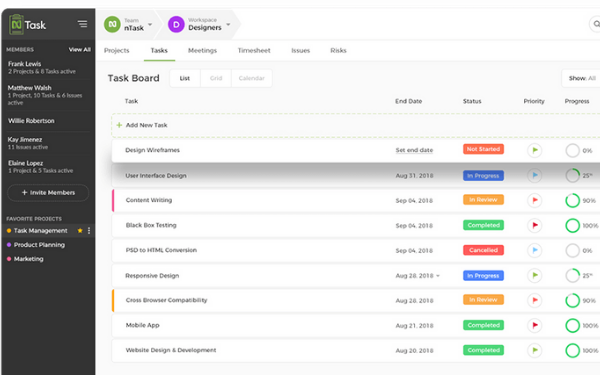600x375 pixels.
Task: Open the Timesheet tab
Action: pyautogui.click(x=254, y=51)
